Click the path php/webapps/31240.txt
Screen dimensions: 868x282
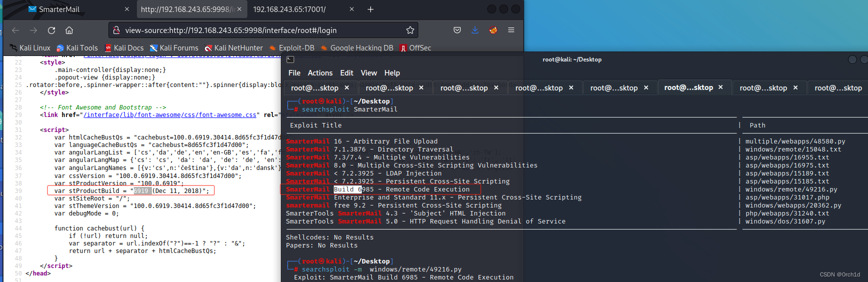[788, 213]
